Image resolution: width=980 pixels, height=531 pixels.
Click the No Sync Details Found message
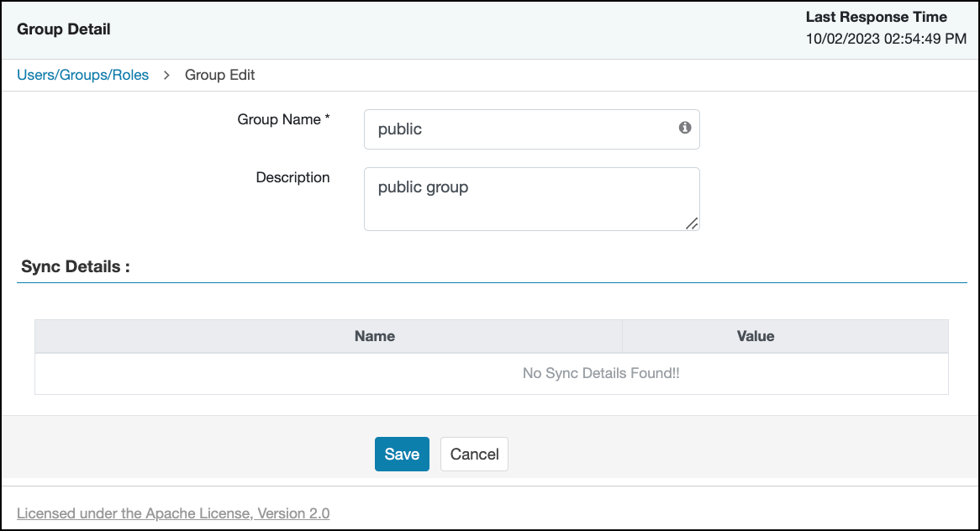click(600, 373)
